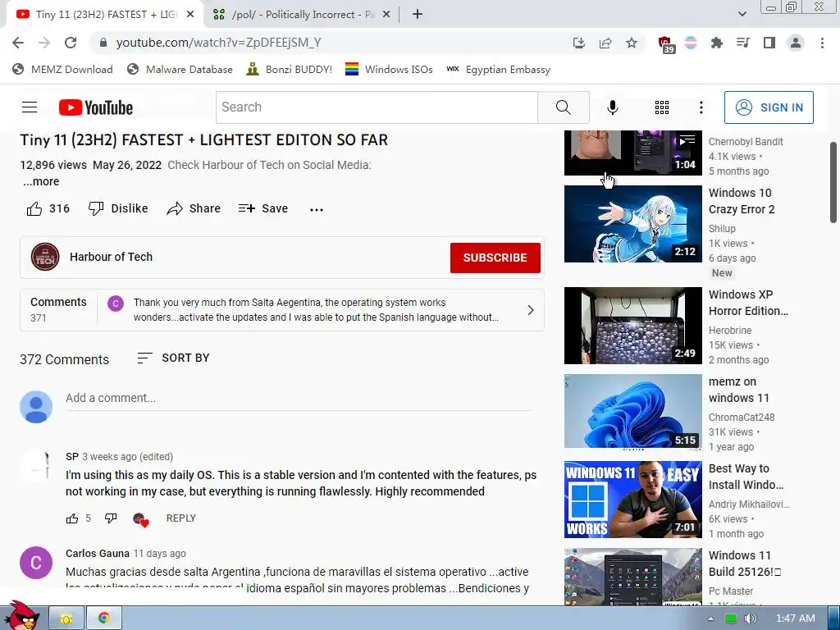Toggle the browser side panel icon
Image resolution: width=840 pixels, height=630 pixels.
[769, 43]
